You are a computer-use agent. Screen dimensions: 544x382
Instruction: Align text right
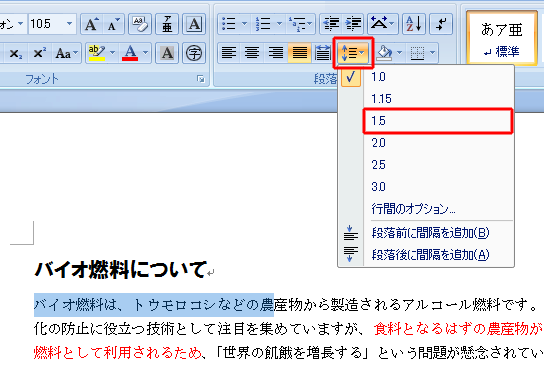tap(276, 53)
